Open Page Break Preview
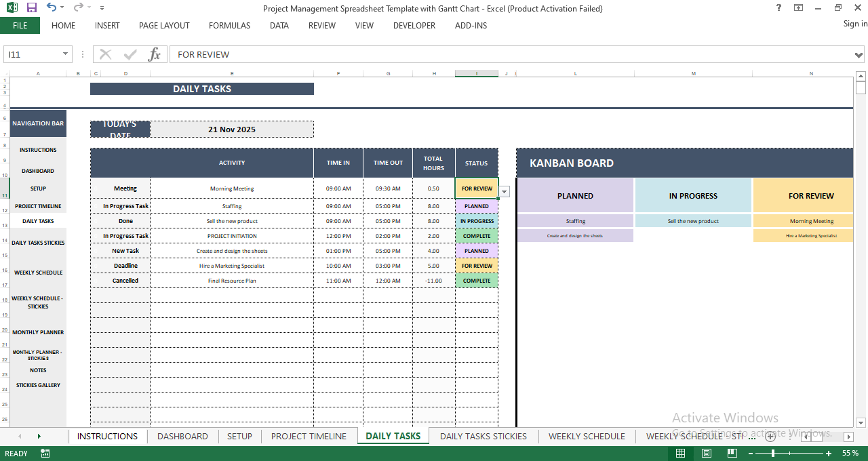 732,453
